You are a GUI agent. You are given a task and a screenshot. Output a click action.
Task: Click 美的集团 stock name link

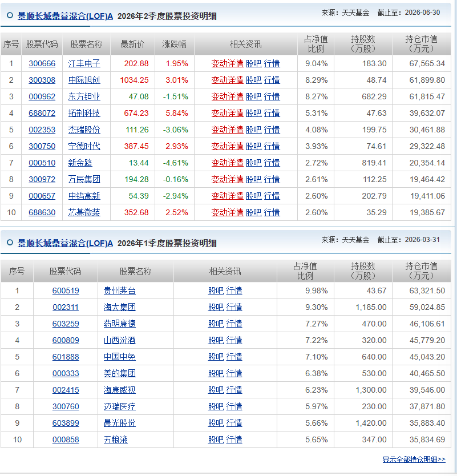coord(120,373)
